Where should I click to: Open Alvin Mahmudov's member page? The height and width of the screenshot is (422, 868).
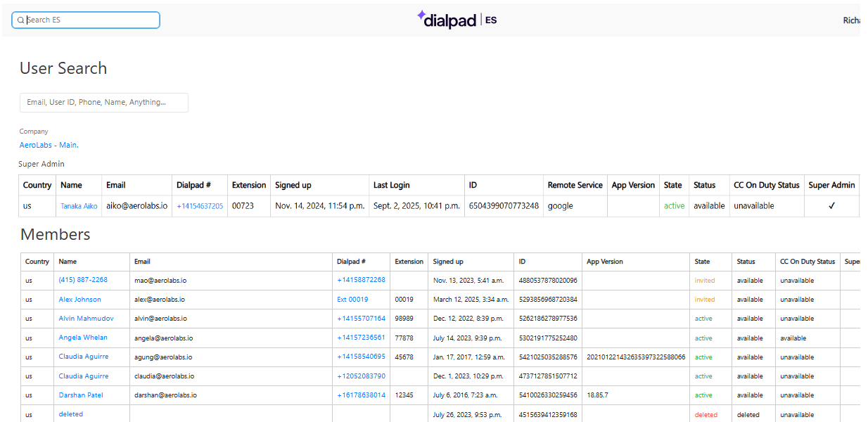pyautogui.click(x=86, y=319)
